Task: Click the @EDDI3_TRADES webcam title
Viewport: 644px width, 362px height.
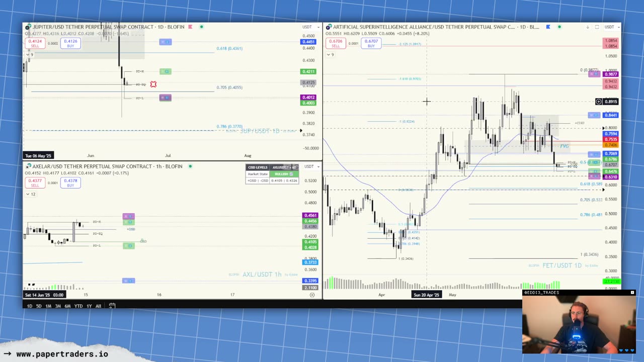Action: (541, 293)
